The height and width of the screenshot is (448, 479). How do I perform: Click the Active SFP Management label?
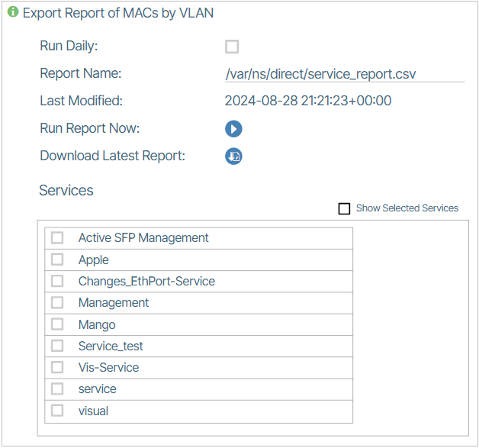point(143,238)
